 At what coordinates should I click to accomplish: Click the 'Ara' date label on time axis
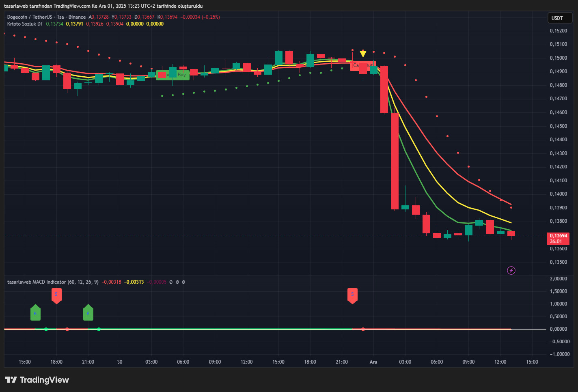click(373, 362)
